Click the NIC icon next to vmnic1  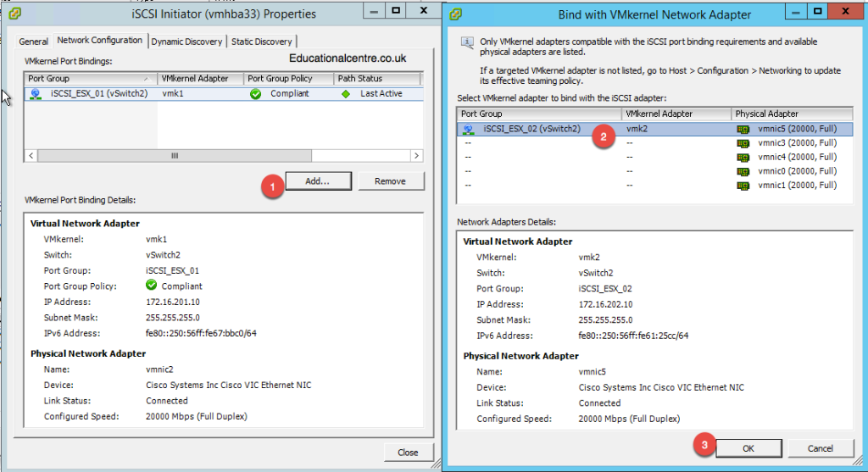[x=743, y=186]
